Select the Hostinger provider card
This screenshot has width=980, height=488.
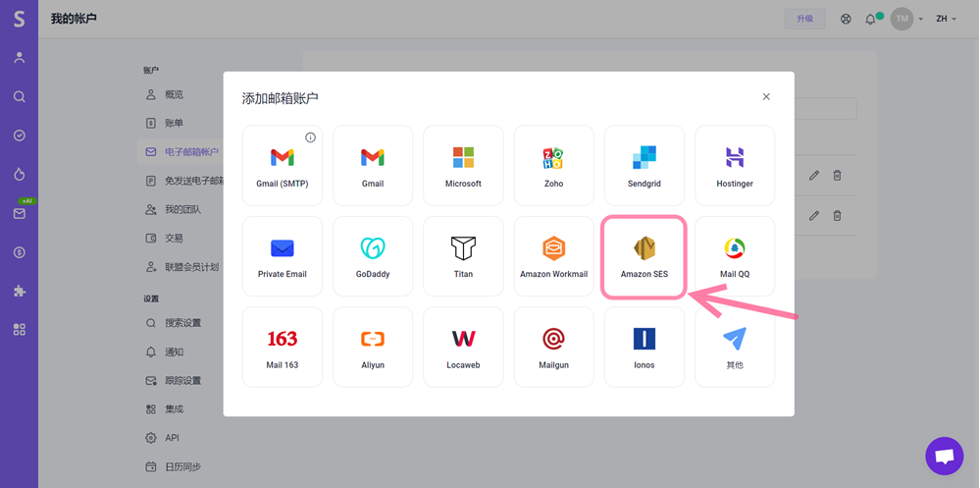coord(735,165)
